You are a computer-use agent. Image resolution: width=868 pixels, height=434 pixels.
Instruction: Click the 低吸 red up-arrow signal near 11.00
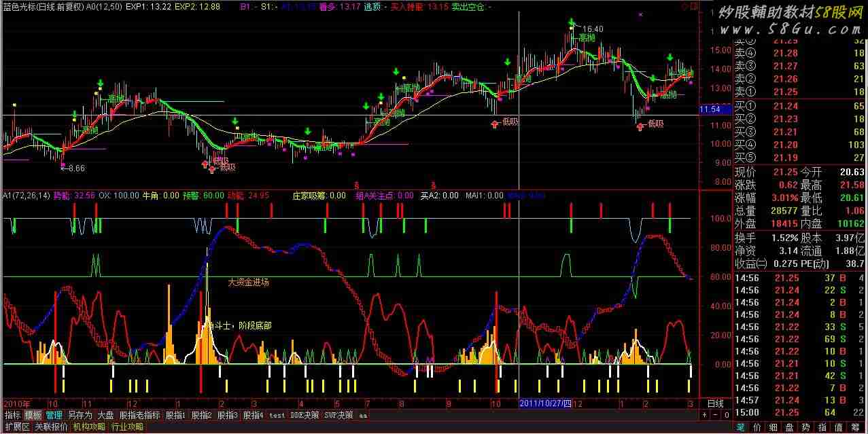[640, 126]
